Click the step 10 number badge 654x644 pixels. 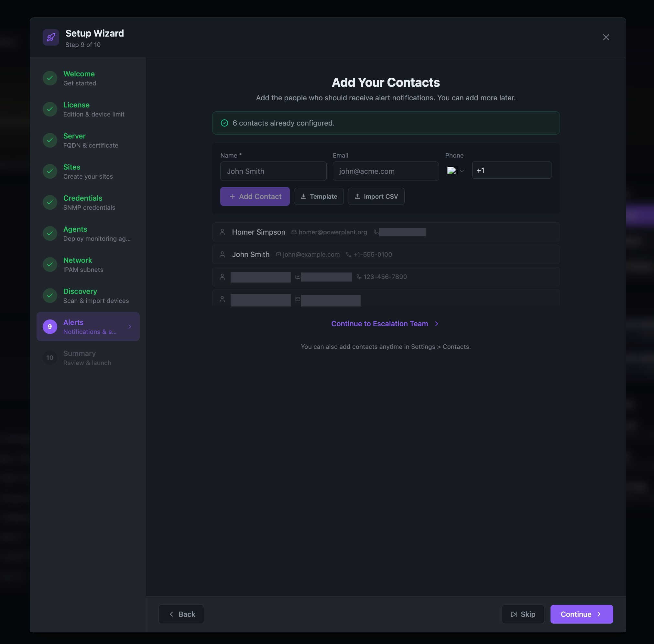coord(50,358)
